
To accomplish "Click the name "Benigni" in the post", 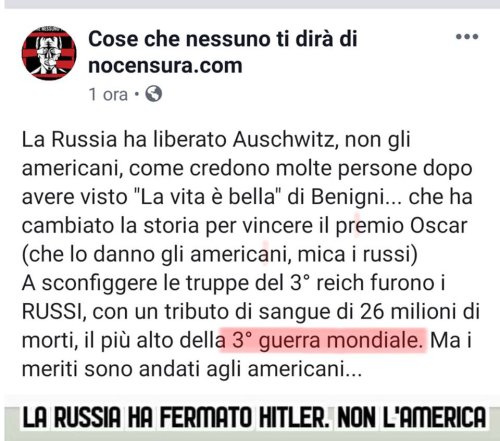I will tap(347, 198).
